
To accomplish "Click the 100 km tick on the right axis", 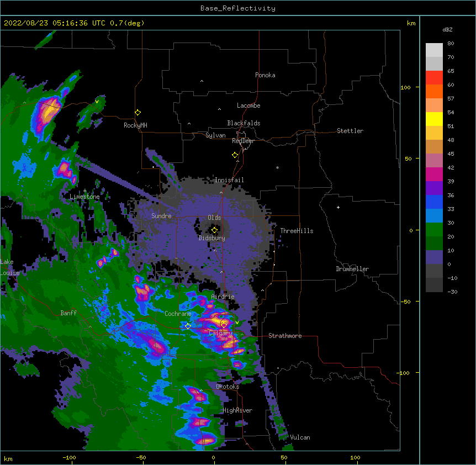I will pyautogui.click(x=405, y=87).
